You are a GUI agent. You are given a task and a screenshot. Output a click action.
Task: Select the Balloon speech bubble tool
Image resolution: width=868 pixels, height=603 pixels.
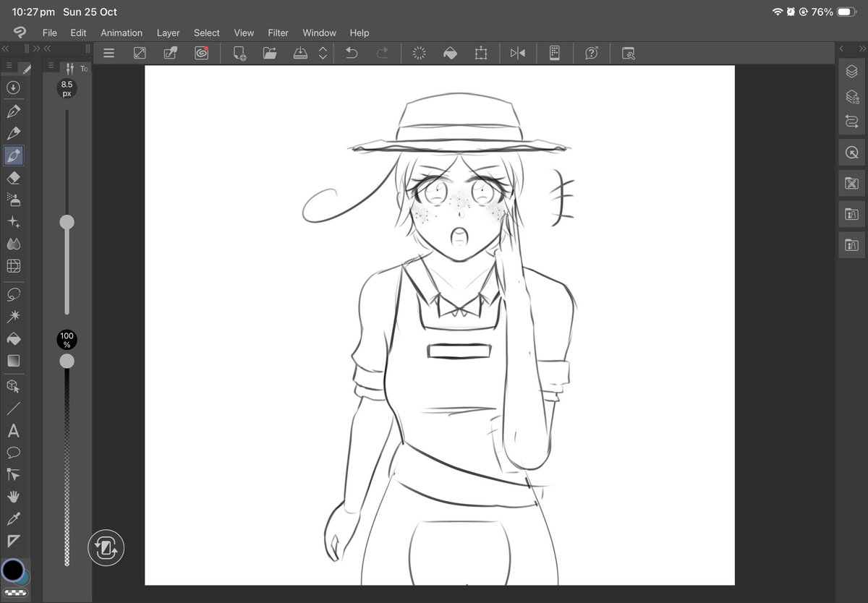click(13, 453)
